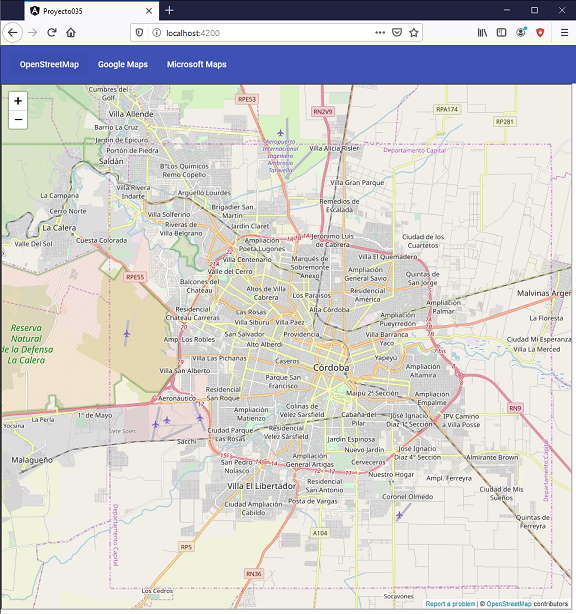Click the Villa Alicia Risler label
The height and width of the screenshot is (614, 576).
click(334, 148)
